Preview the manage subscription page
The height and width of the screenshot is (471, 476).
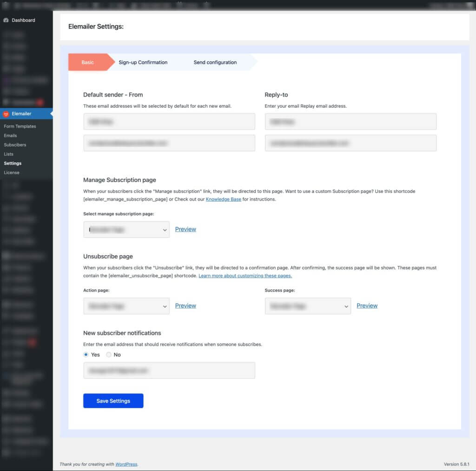185,229
